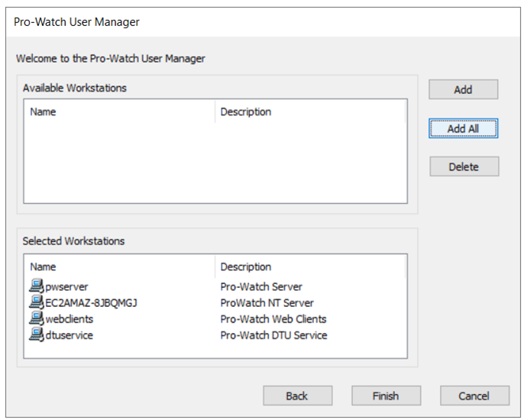This screenshot has width=524, height=420.
Task: Click Finish to complete the wizard
Action: pyautogui.click(x=386, y=396)
